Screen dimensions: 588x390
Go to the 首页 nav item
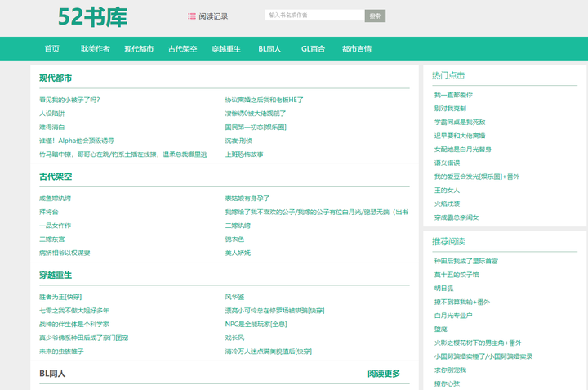tap(51, 49)
